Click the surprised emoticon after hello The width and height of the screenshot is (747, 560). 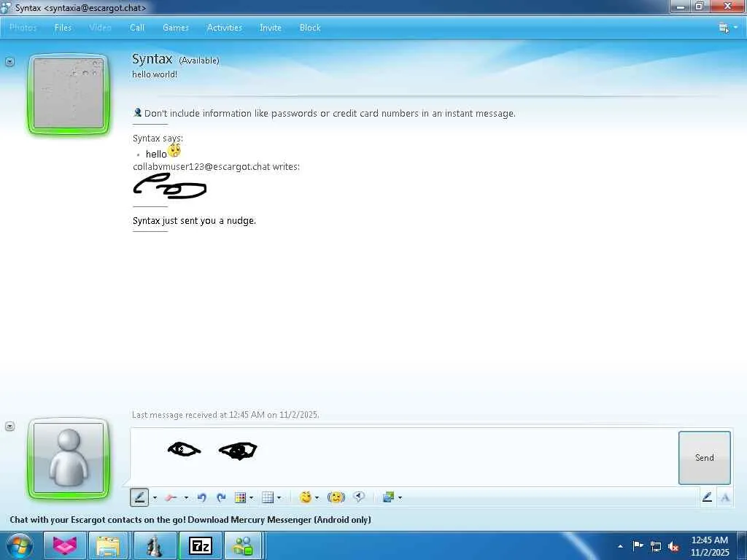[x=174, y=151]
